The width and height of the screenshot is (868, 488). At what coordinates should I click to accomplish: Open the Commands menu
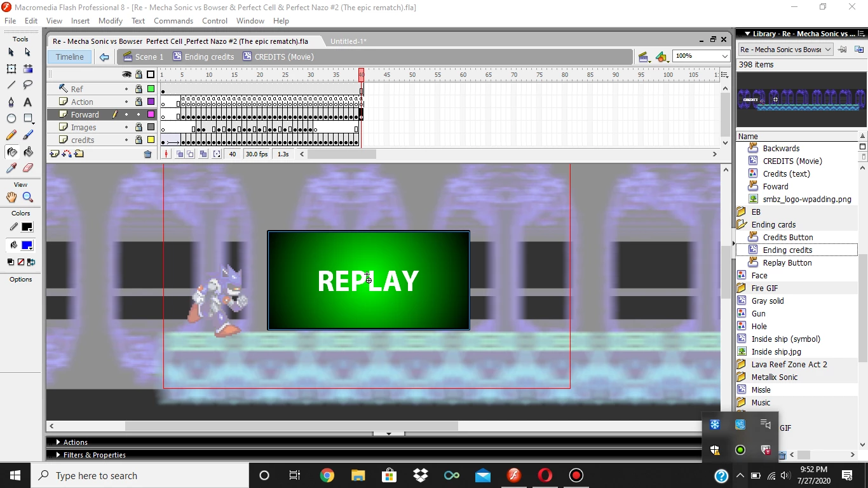(173, 21)
